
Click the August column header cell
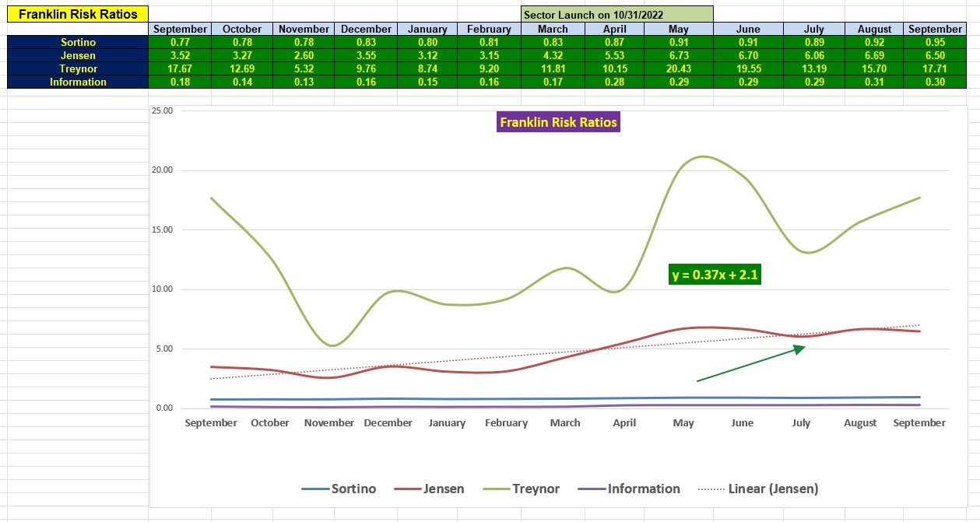(875, 29)
